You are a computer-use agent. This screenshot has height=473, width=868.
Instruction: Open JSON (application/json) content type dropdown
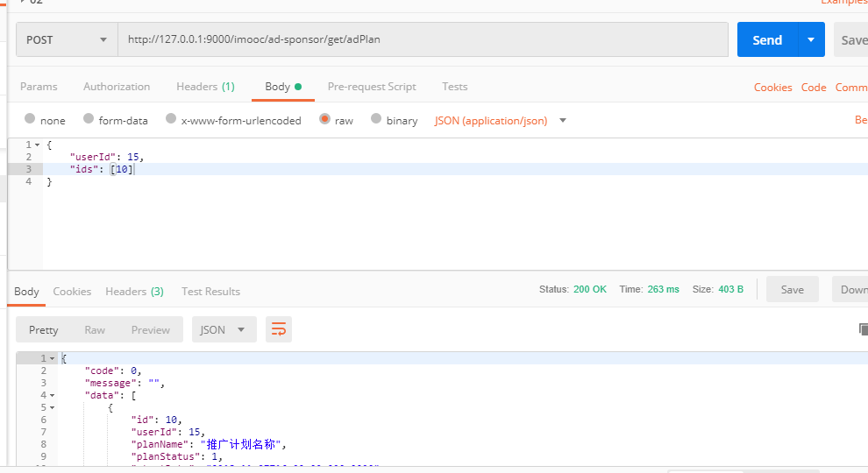(501, 121)
